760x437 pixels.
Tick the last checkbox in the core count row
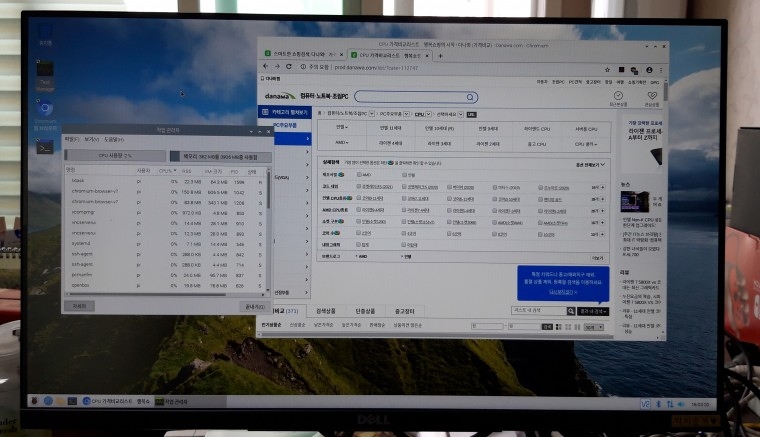(x=540, y=234)
